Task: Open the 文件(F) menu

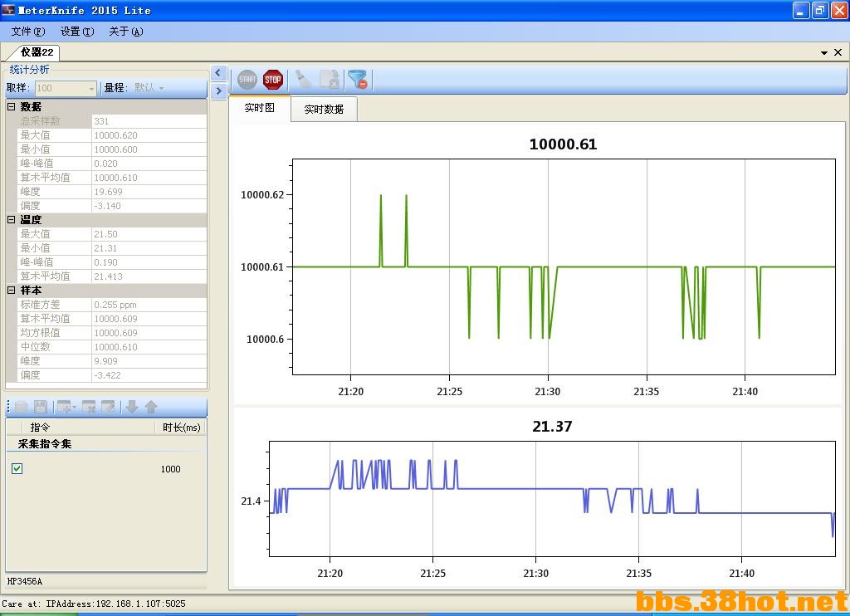Action: click(x=28, y=32)
